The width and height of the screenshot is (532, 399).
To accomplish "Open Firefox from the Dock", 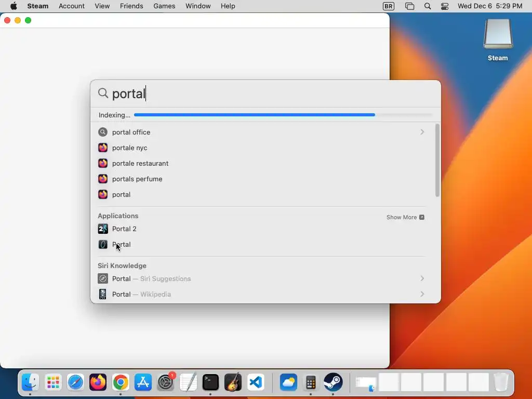I will pyautogui.click(x=98, y=382).
